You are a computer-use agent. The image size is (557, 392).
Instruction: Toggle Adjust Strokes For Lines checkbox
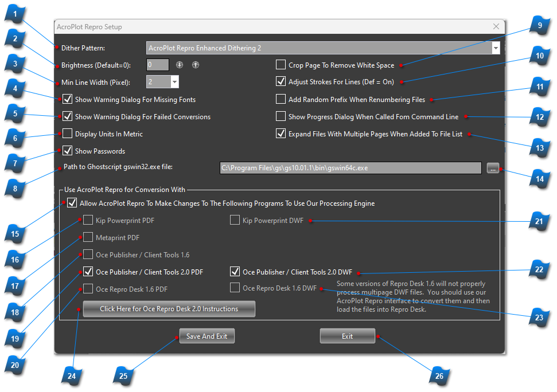(x=281, y=81)
